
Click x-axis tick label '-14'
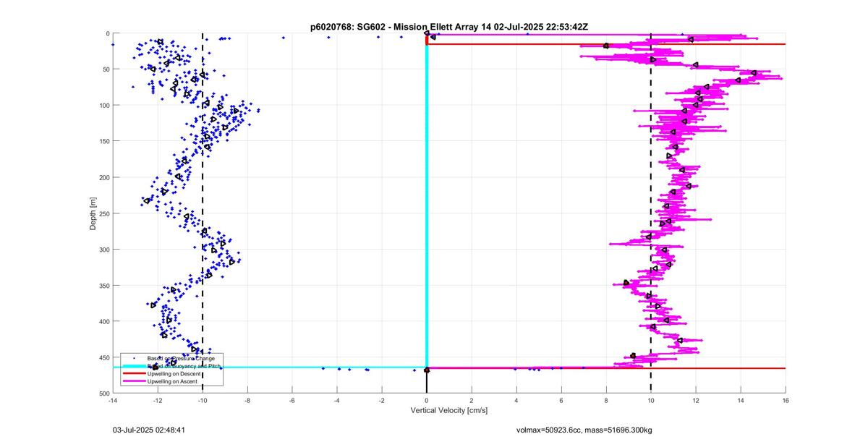click(113, 400)
